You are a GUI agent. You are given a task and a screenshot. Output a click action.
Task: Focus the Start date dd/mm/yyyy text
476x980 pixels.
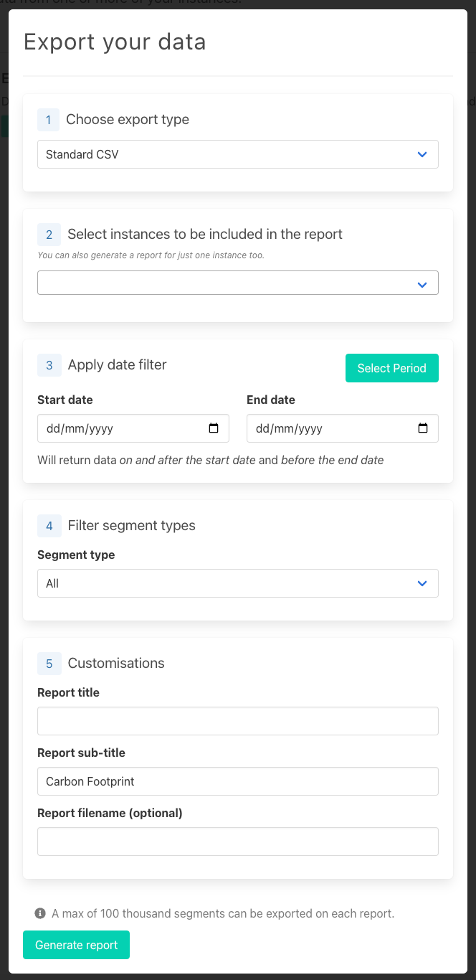pos(80,428)
